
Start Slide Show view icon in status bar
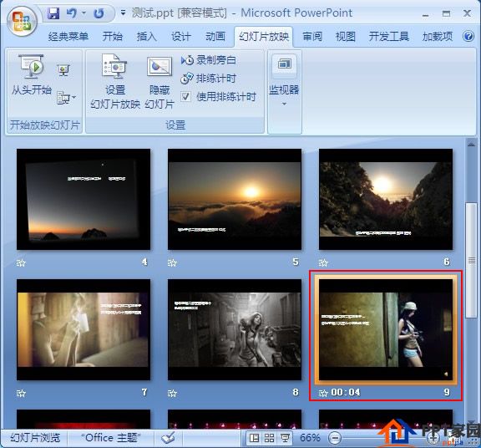(285, 438)
